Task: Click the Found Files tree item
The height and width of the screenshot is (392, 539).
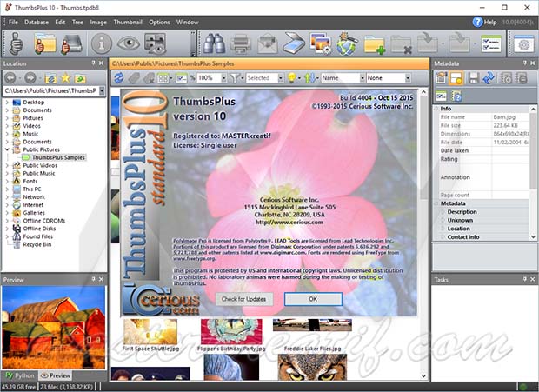Action: (x=37, y=236)
